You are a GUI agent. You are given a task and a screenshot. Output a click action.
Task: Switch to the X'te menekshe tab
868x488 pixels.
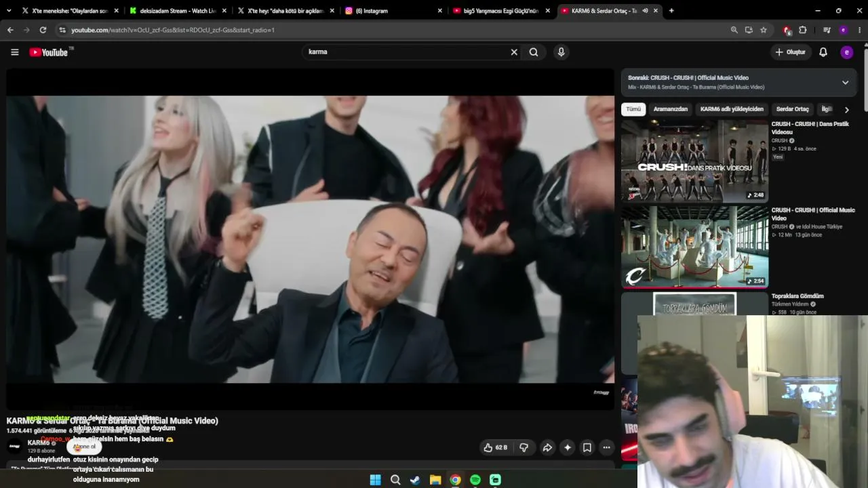coord(70,11)
